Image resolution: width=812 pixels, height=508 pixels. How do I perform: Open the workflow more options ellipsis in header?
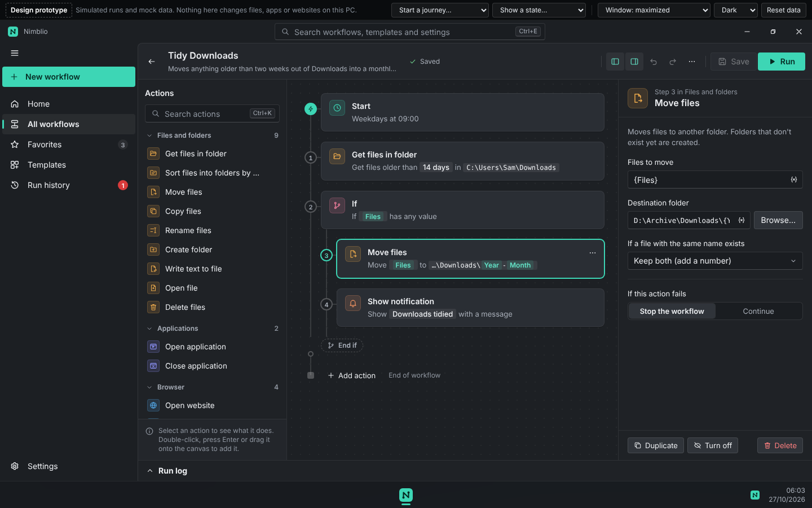coord(692,62)
